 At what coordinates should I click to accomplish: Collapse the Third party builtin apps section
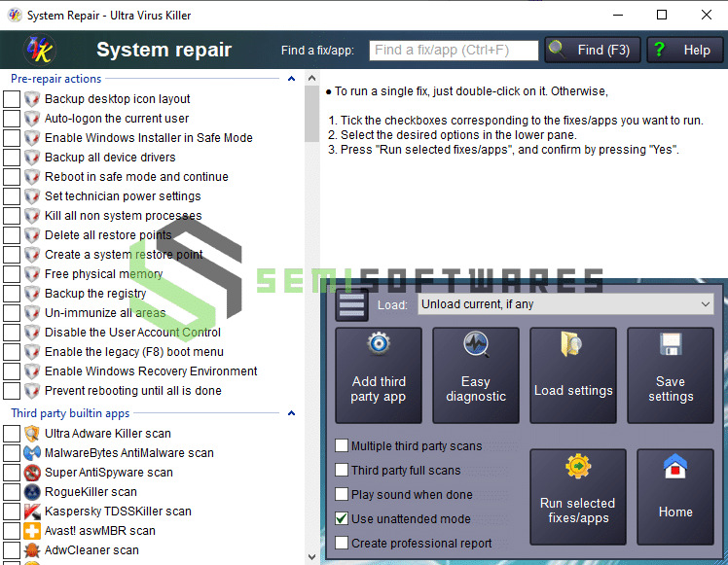[x=292, y=413]
